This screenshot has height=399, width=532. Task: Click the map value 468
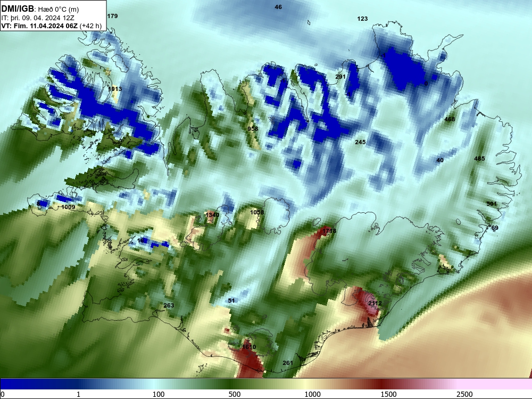coord(450,119)
